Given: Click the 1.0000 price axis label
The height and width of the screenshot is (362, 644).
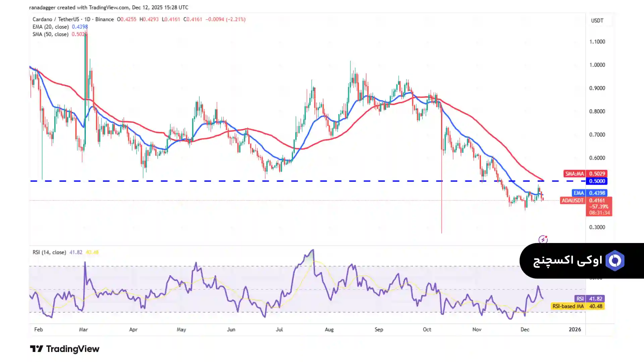Looking at the screenshot, I should [x=597, y=65].
